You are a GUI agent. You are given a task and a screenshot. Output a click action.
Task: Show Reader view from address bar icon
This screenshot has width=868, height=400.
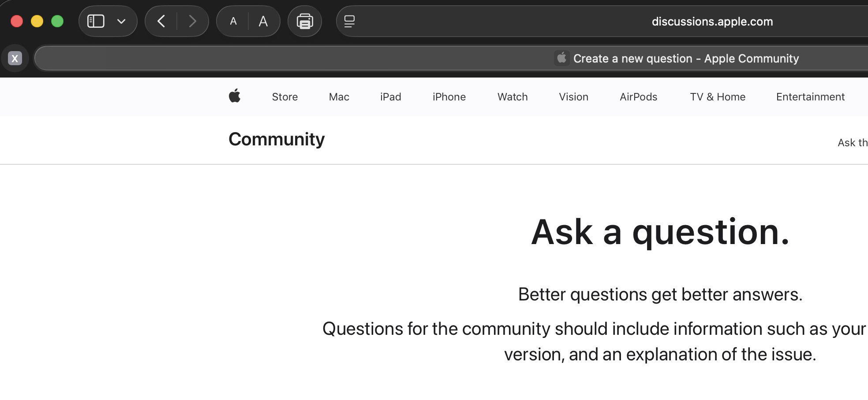349,21
